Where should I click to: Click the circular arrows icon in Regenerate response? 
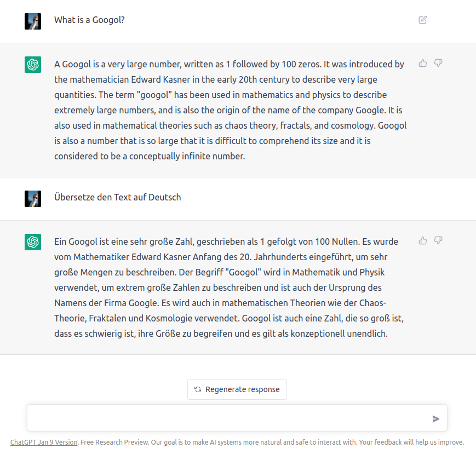click(198, 389)
